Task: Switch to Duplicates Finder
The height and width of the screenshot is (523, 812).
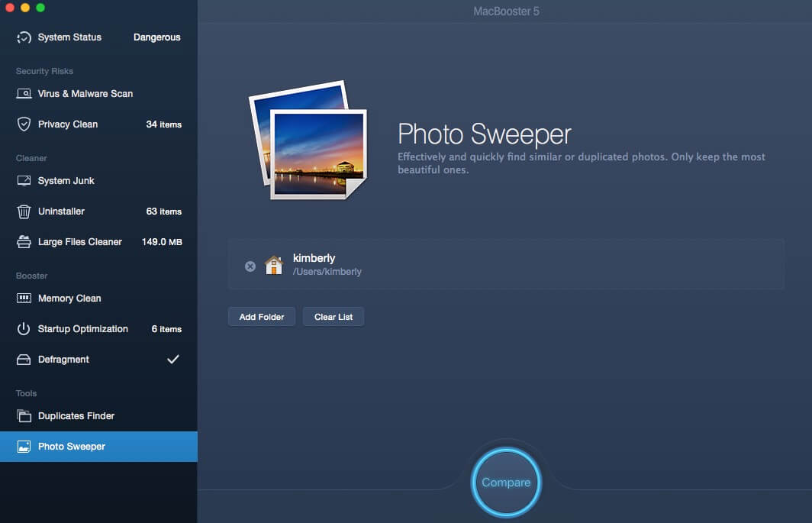Action: pyautogui.click(x=98, y=415)
